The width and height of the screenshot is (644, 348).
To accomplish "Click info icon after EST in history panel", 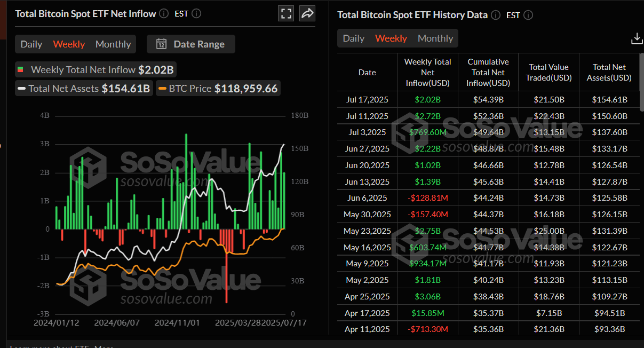I will 528,15.
